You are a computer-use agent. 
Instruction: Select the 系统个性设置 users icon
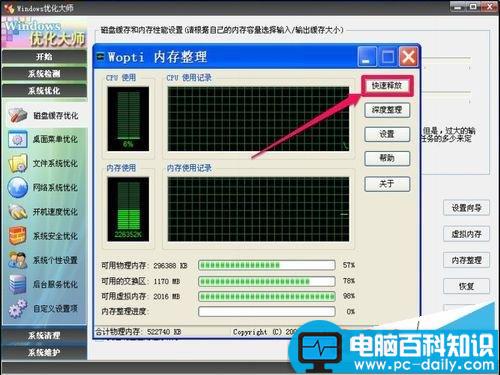coord(18,260)
